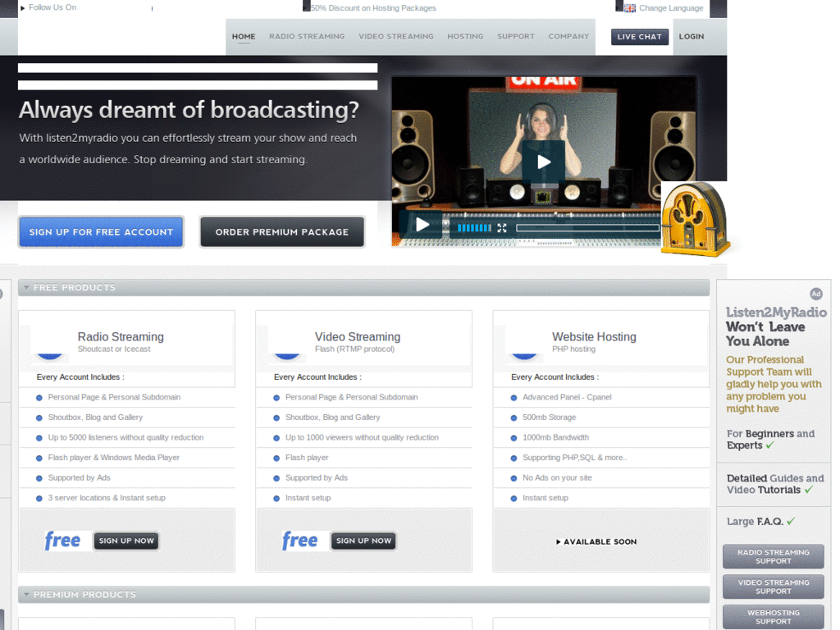Click Sign Up For Free Account
The width and height of the screenshot is (840, 630).
pyautogui.click(x=101, y=232)
